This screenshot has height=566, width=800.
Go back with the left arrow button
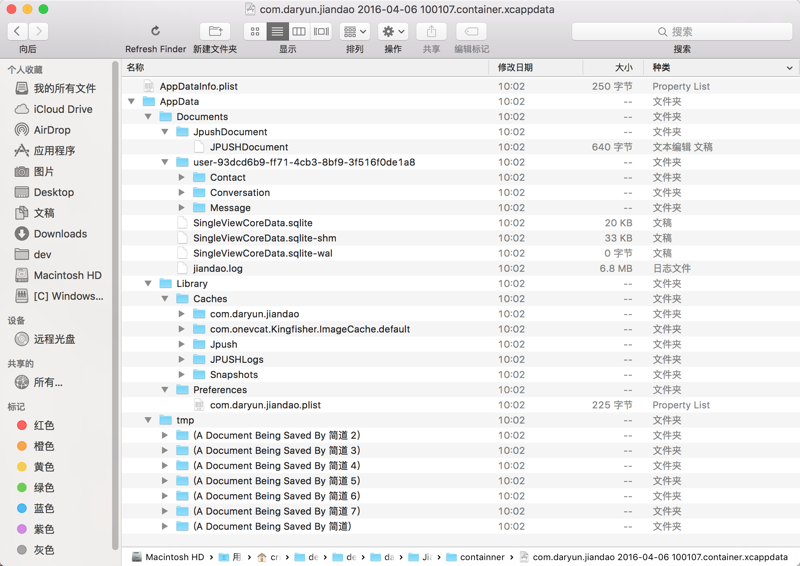pos(17,31)
